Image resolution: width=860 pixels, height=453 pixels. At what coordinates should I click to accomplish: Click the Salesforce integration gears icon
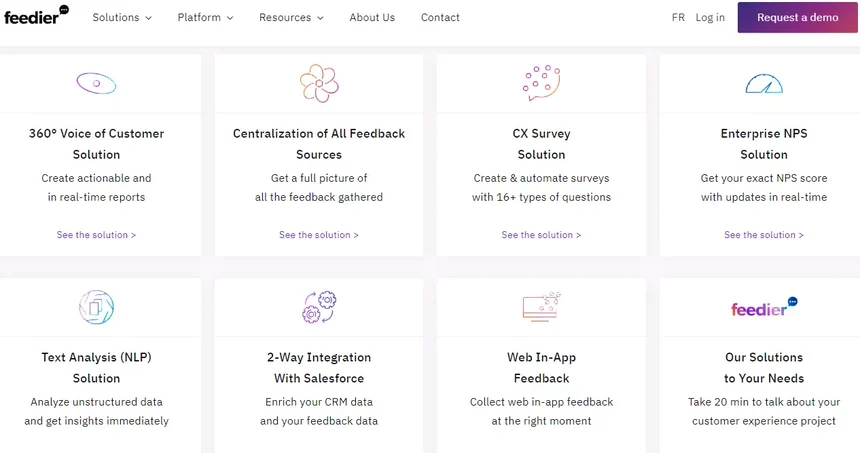[x=319, y=307]
